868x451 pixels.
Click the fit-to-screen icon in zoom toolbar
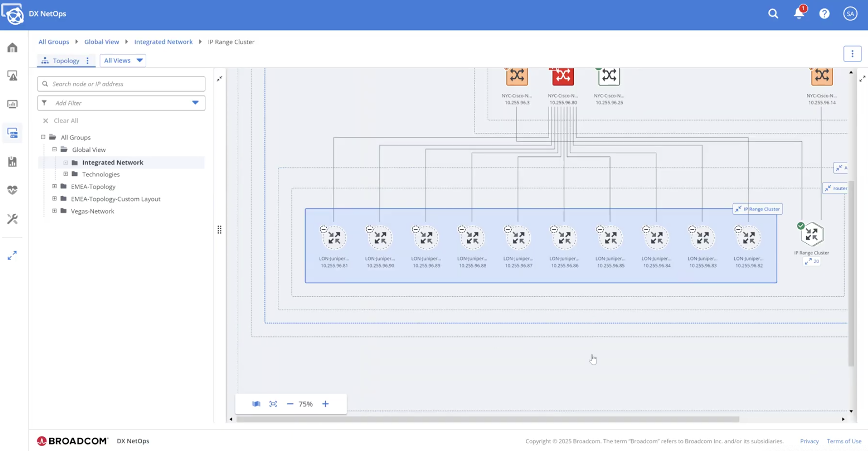point(273,403)
